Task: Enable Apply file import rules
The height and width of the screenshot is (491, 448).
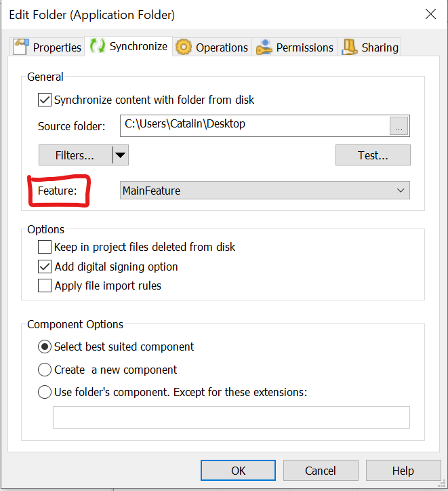Action: (45, 286)
